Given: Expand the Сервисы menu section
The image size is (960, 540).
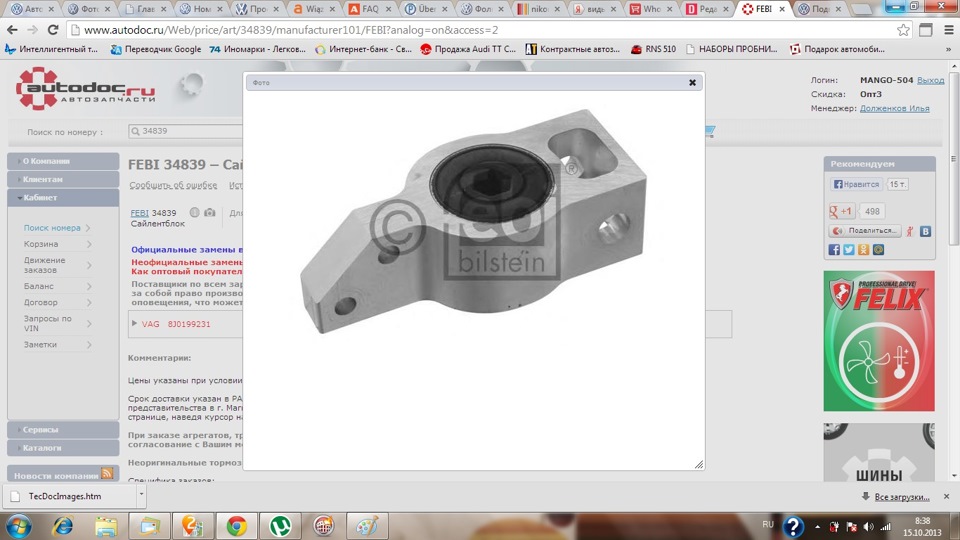Looking at the screenshot, I should [x=63, y=430].
